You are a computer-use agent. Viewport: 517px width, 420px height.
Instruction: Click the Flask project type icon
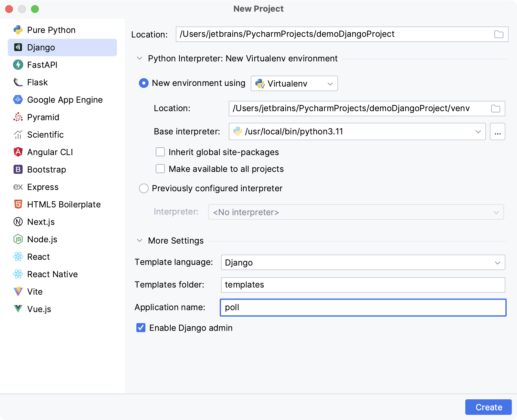(19, 82)
